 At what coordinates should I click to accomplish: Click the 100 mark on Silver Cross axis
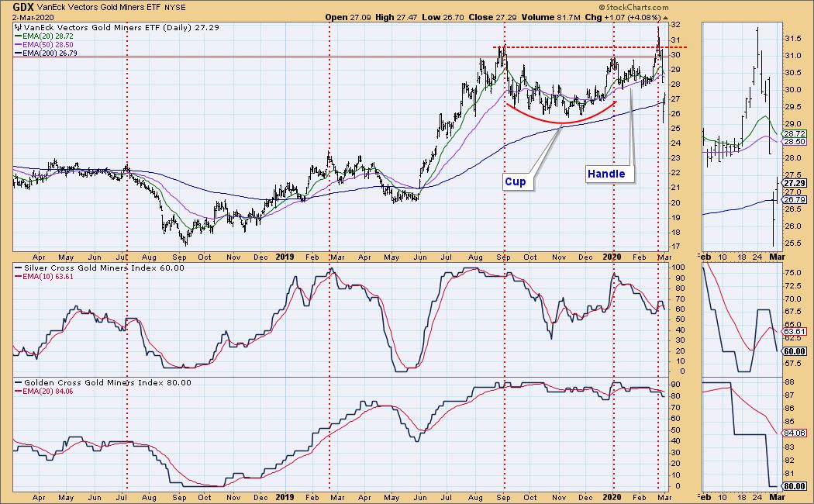pyautogui.click(x=677, y=268)
